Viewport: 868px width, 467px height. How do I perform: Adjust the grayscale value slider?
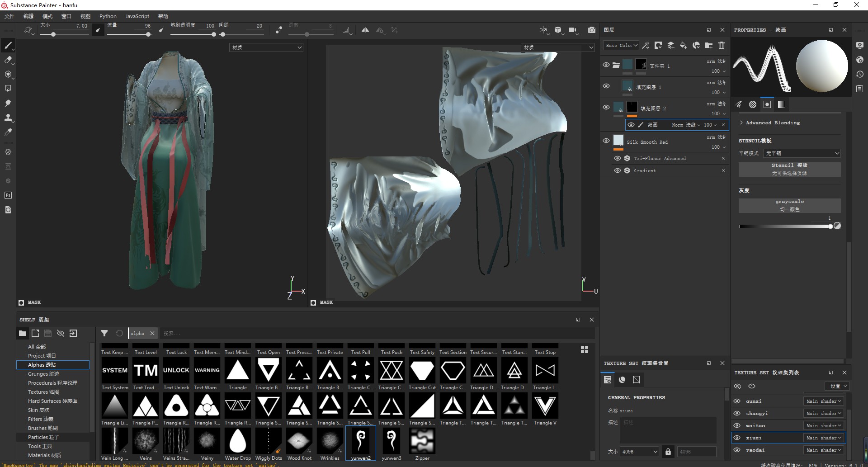830,226
